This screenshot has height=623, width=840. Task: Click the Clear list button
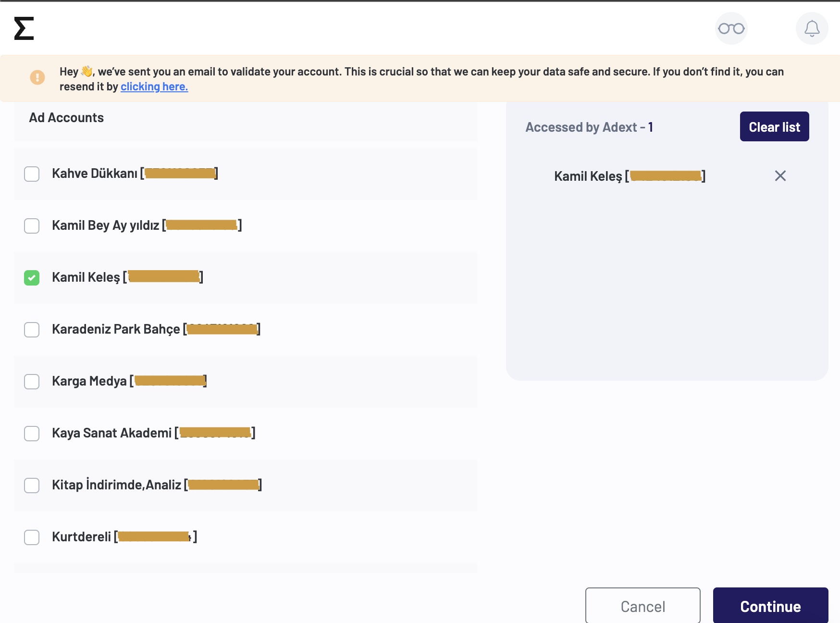coord(774,126)
